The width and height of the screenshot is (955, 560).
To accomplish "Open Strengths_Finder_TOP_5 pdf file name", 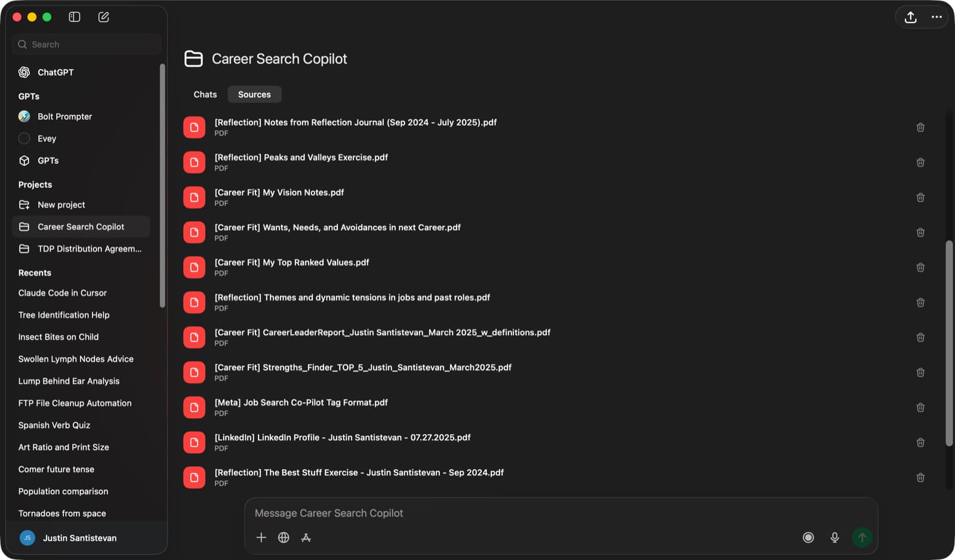I will click(x=363, y=367).
